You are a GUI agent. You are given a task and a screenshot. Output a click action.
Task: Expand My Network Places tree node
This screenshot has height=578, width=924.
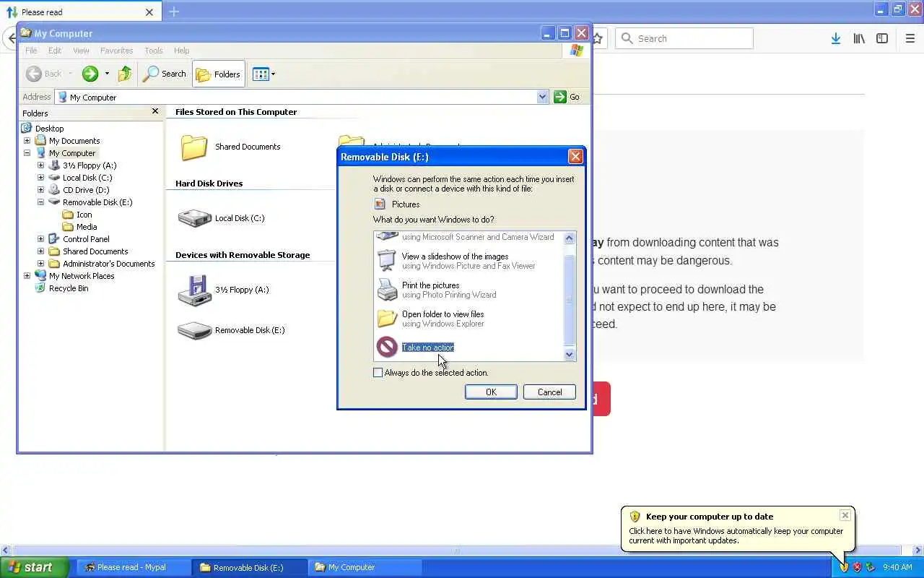pos(27,276)
